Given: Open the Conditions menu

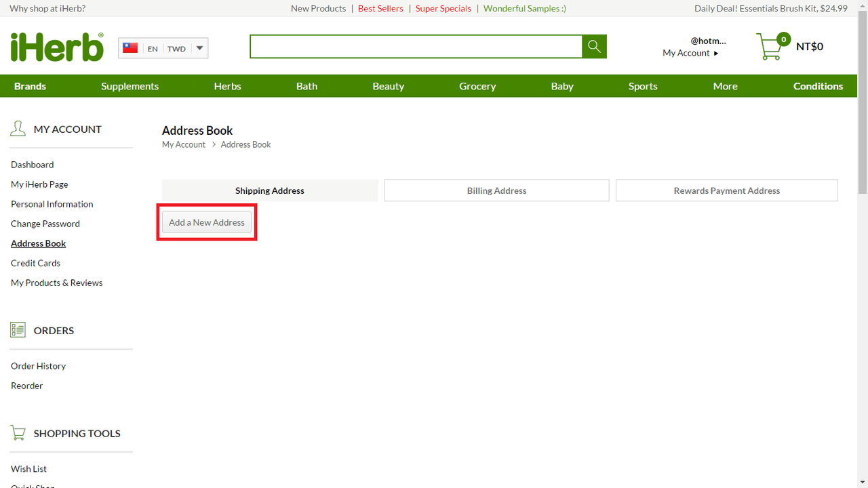Looking at the screenshot, I should [x=818, y=86].
